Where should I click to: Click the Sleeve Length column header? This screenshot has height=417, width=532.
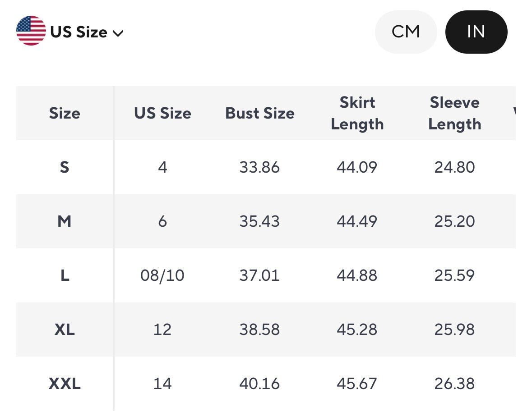coord(454,113)
